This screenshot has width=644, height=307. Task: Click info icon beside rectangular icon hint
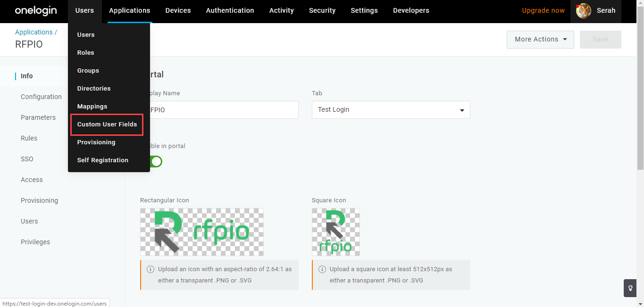151,269
